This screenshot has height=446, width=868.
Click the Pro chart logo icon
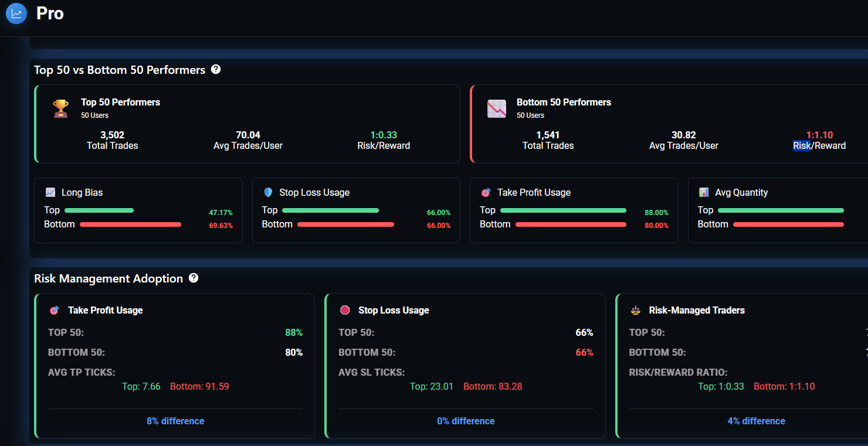(x=16, y=13)
